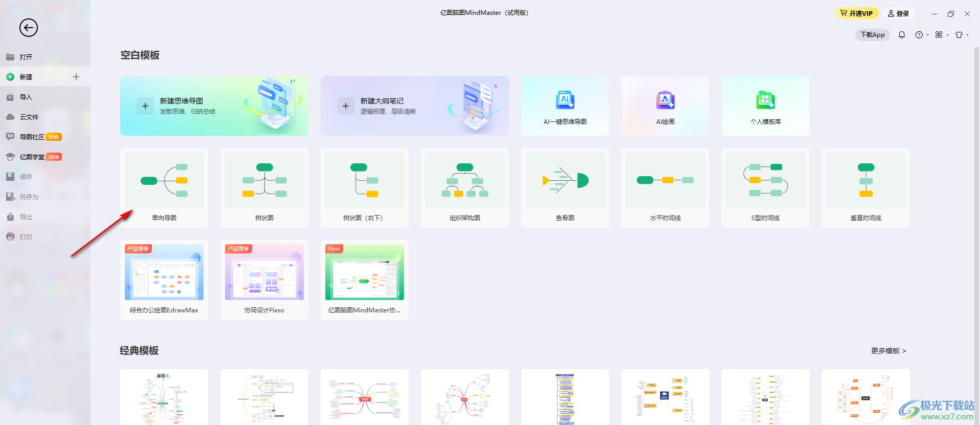The image size is (980, 425).
Task: Click the 导出 export item
Action: (45, 217)
